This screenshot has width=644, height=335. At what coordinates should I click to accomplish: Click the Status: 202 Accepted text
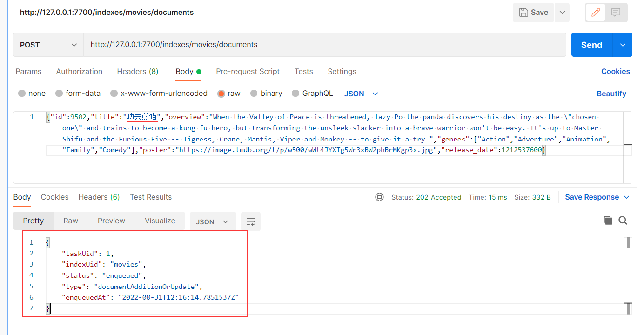426,197
